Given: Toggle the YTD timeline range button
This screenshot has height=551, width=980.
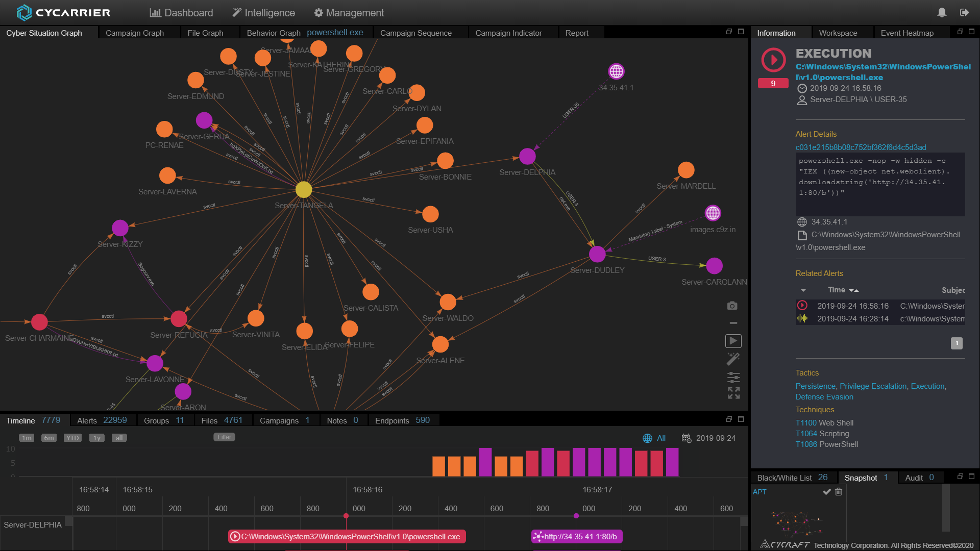Looking at the screenshot, I should coord(72,438).
